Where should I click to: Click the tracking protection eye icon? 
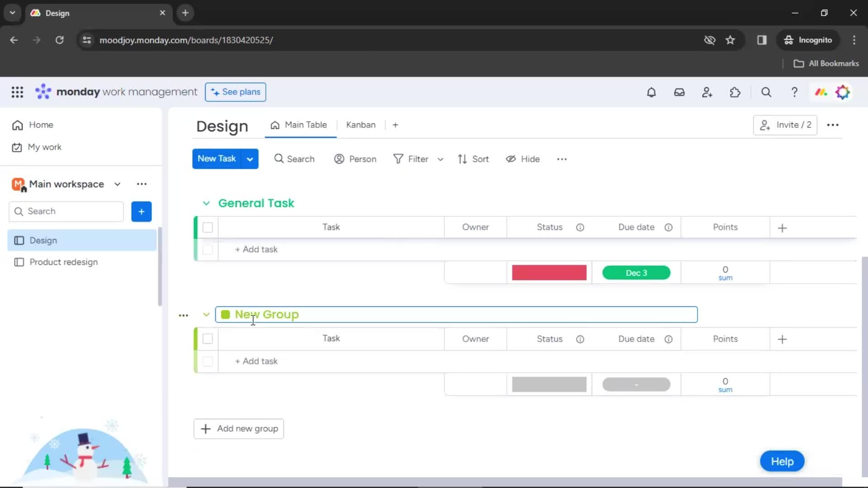(709, 40)
